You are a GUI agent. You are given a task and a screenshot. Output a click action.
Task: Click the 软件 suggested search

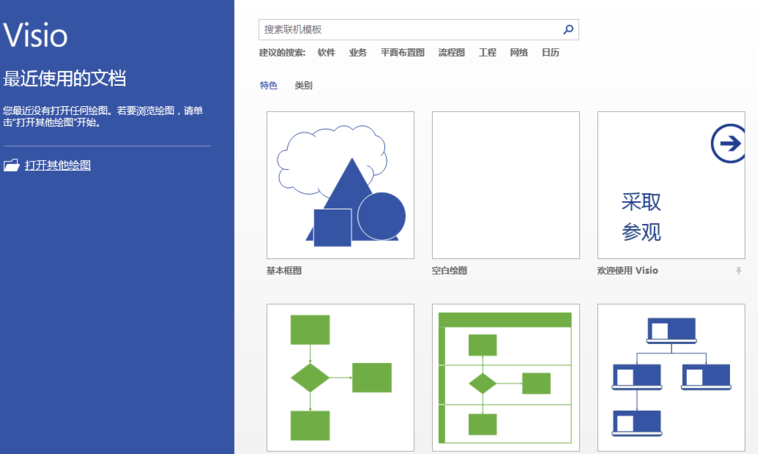(326, 53)
